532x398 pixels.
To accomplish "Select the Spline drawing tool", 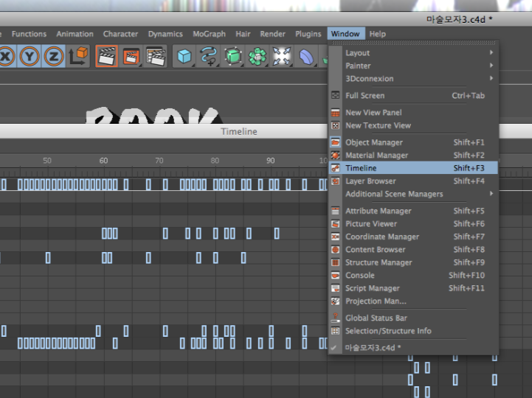I will [x=209, y=56].
